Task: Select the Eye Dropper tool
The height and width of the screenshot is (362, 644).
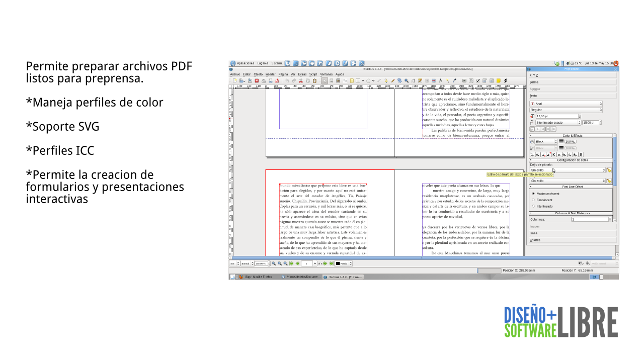Action: (454, 80)
